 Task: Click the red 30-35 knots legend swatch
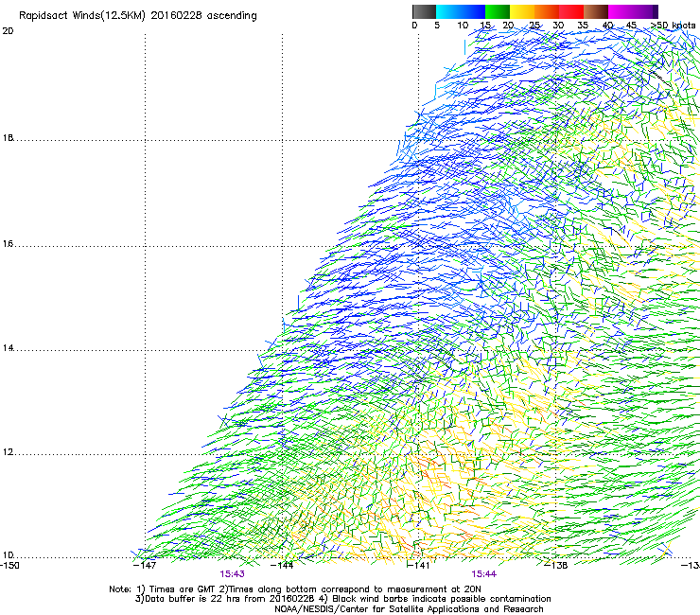571,11
